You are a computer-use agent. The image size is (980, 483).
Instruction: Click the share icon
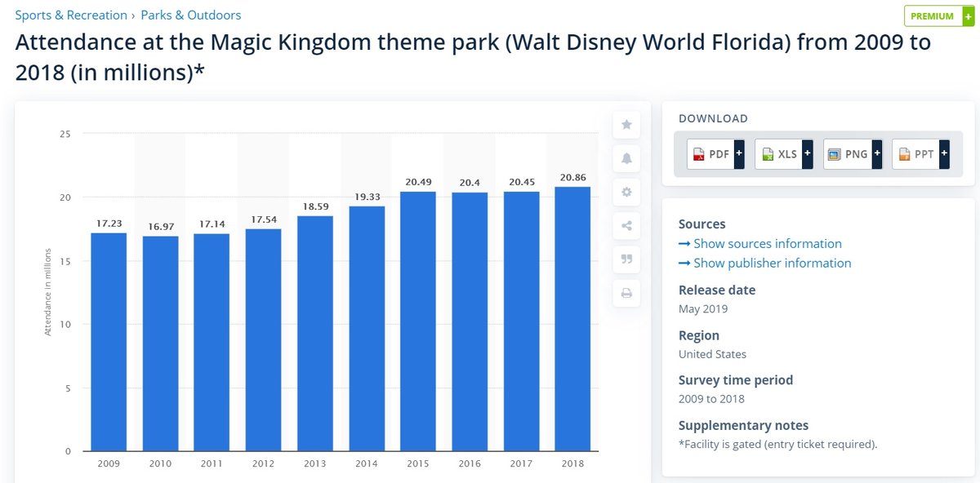tap(626, 226)
